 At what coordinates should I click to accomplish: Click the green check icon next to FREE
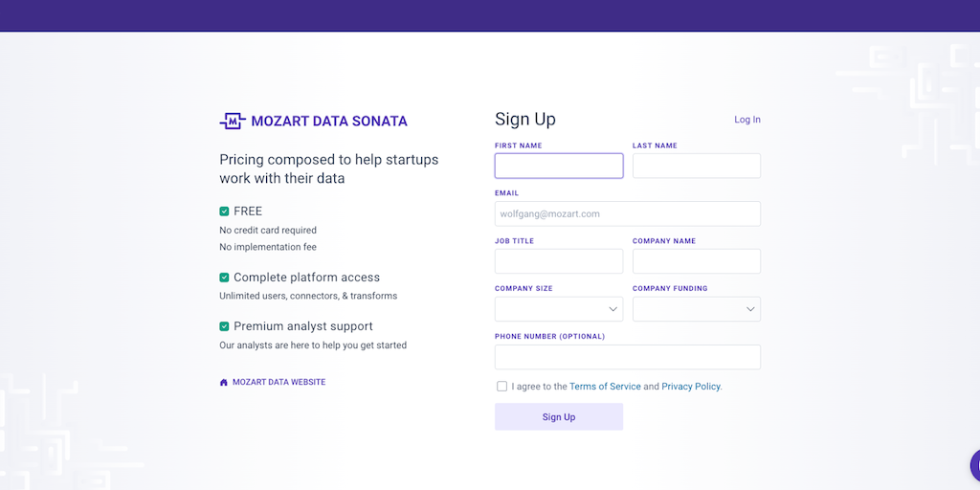224,212
